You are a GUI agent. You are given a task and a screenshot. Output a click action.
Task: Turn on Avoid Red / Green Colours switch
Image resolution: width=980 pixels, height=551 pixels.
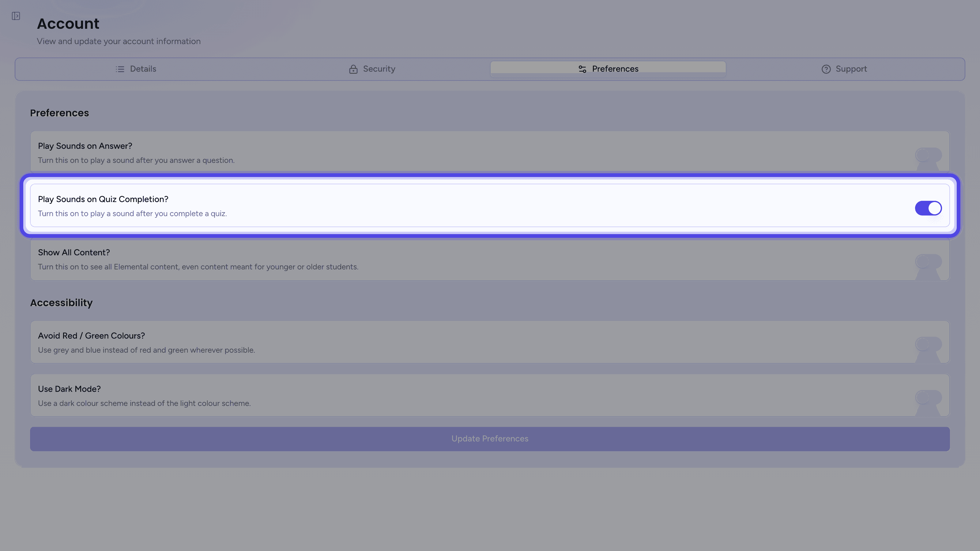pos(928,344)
